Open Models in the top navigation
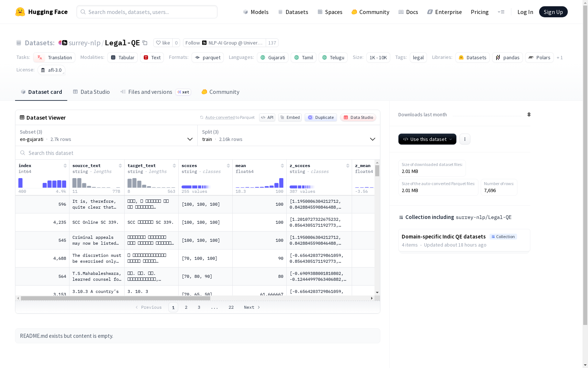 pyautogui.click(x=256, y=12)
